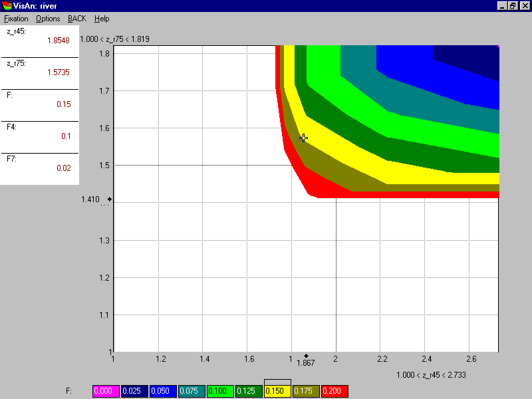Select the bright green 0.100 swatch

tap(220, 391)
